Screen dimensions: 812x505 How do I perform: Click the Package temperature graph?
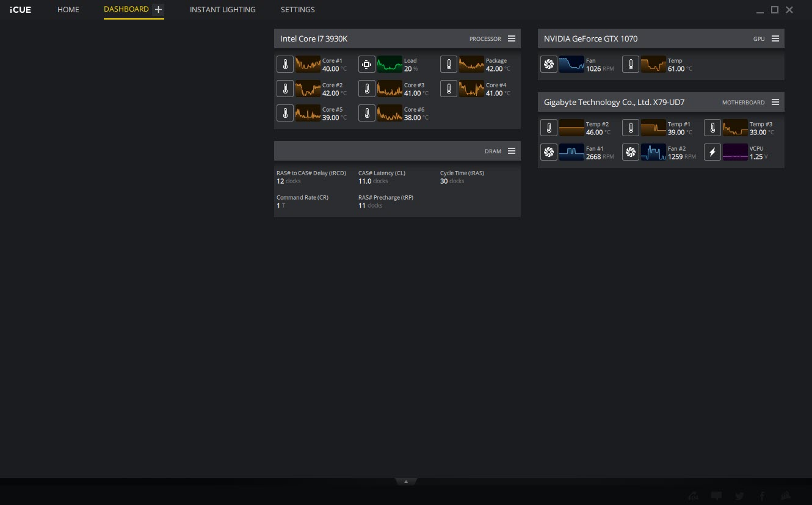[x=471, y=64]
